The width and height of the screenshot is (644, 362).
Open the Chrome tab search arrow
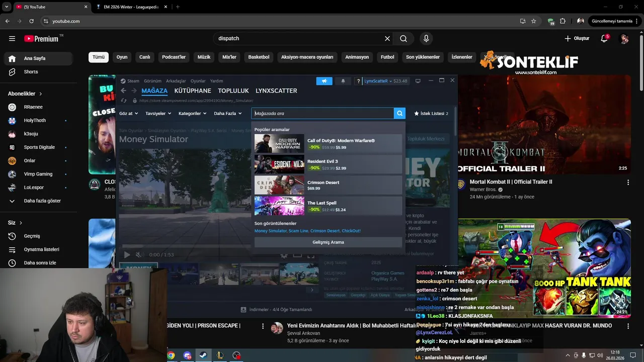point(7,7)
